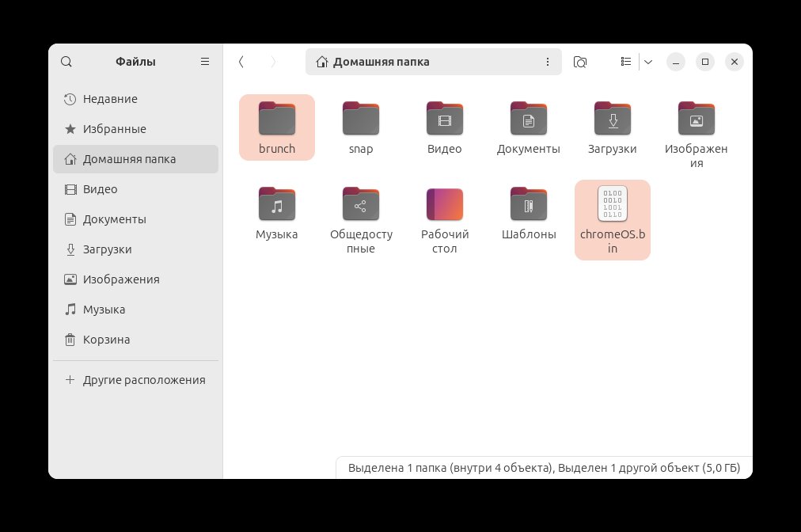Go back with the left arrow
The width and height of the screenshot is (801, 532).
click(x=241, y=62)
